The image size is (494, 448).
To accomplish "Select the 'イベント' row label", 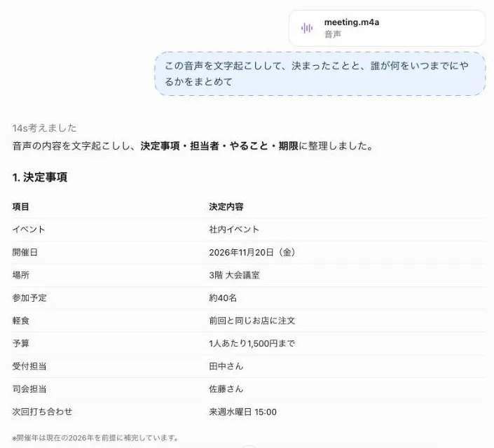I will point(29,230).
